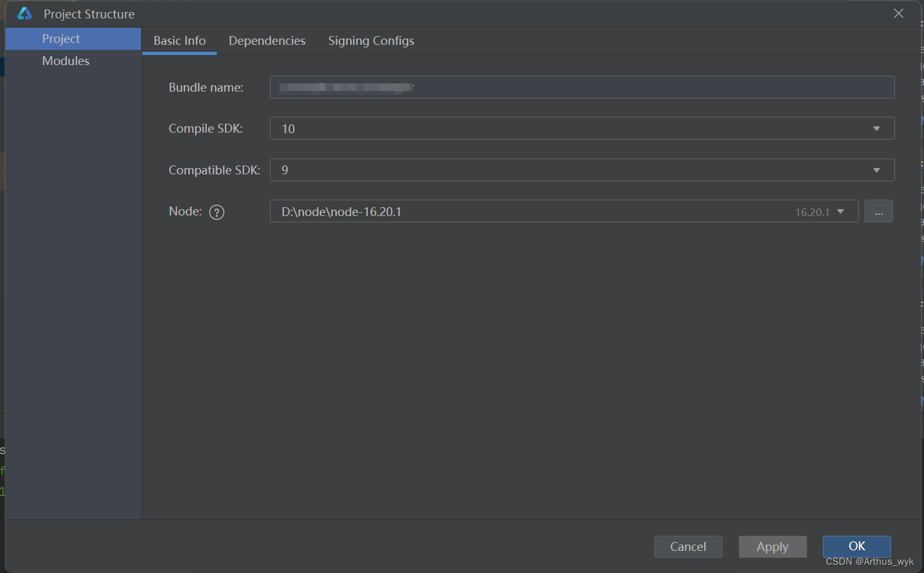Click the browse (...) button for Node path

coord(878,211)
